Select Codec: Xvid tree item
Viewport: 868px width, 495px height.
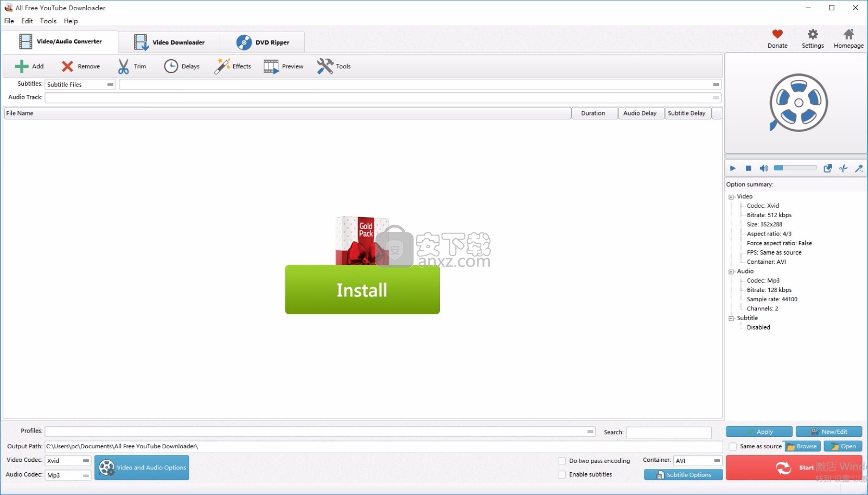(763, 206)
